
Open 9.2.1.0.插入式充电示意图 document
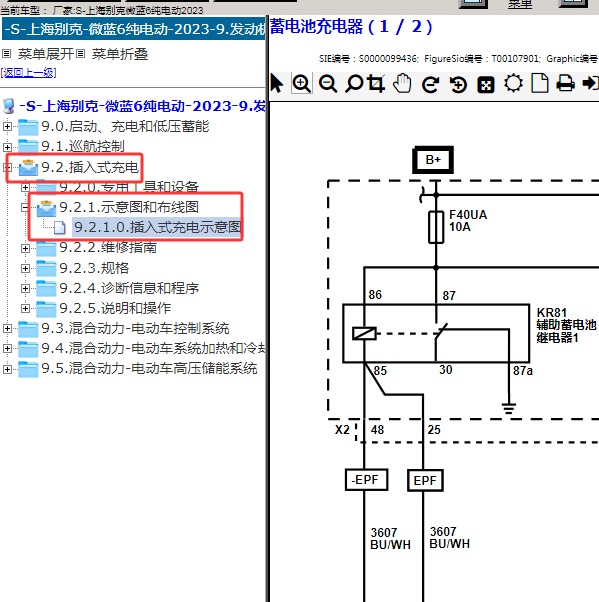click(157, 227)
